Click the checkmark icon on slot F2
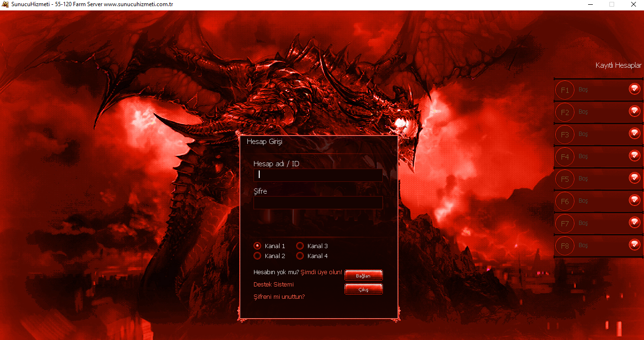This screenshot has width=644, height=340. 635,111
